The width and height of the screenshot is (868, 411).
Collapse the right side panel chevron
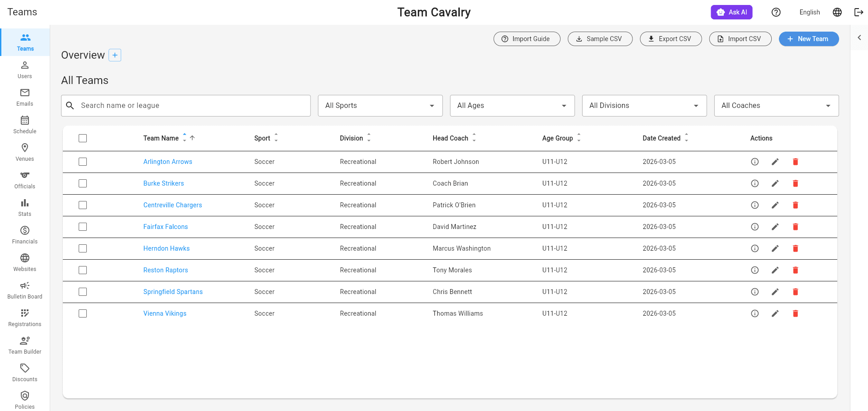pos(859,37)
